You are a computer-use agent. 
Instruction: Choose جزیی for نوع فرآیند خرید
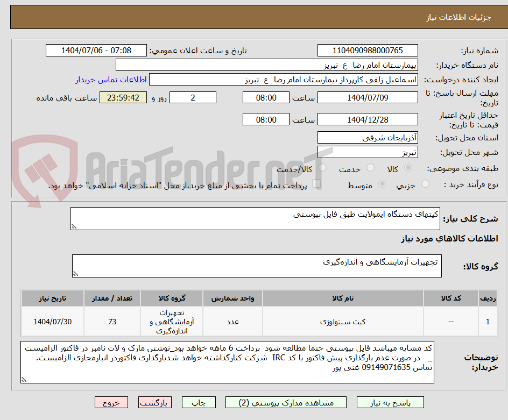pyautogui.click(x=425, y=183)
